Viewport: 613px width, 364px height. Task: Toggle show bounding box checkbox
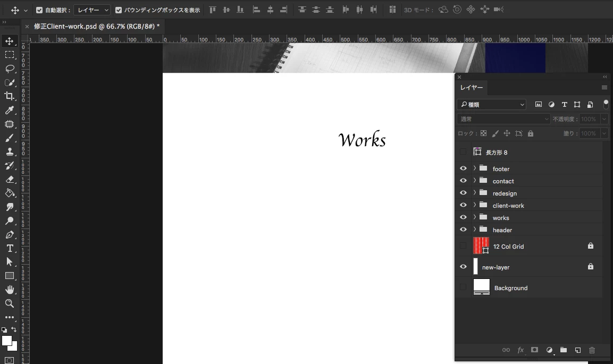pos(119,10)
